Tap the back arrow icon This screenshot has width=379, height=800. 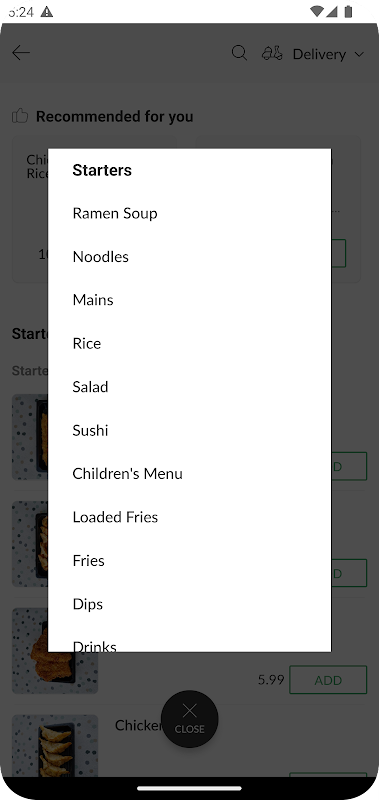coord(21,53)
